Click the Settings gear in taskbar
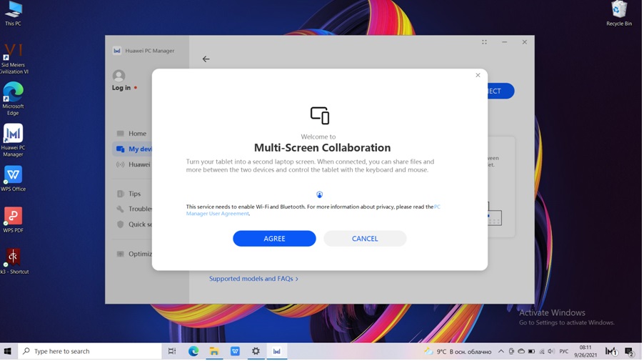The image size is (644, 361). (x=256, y=352)
